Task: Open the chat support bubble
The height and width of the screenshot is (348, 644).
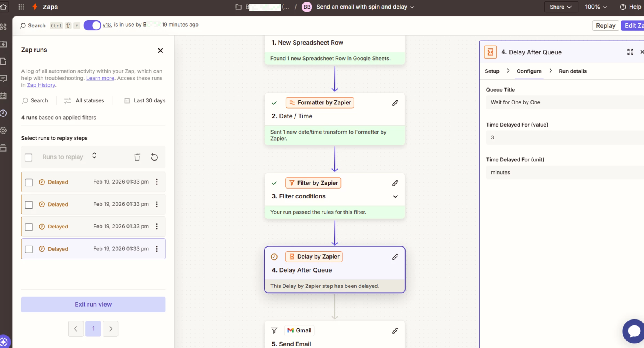Action: coord(634,331)
